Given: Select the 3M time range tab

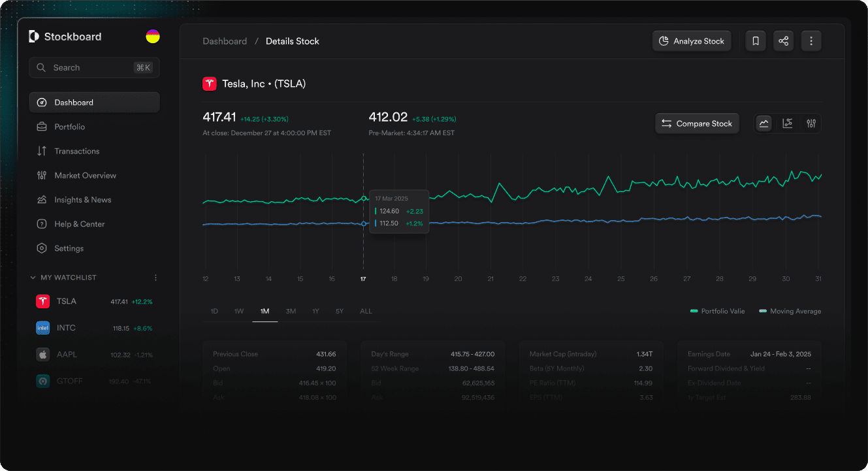Looking at the screenshot, I should click(x=291, y=311).
